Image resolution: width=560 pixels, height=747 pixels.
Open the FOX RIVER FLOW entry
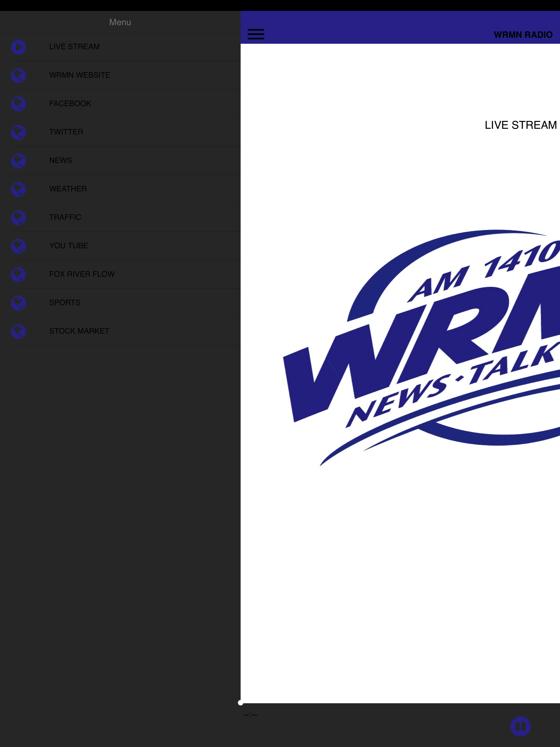120,274
